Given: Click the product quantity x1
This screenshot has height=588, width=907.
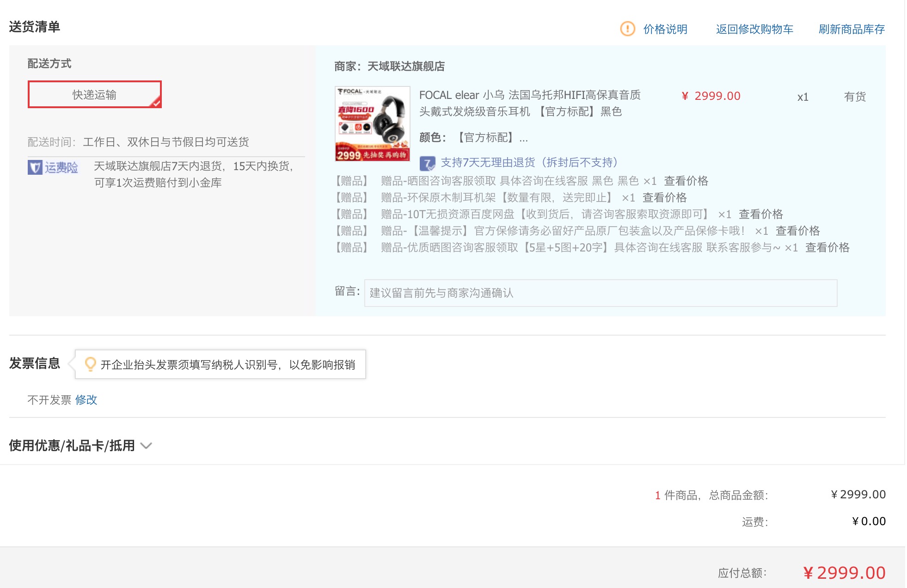Looking at the screenshot, I should (x=803, y=97).
